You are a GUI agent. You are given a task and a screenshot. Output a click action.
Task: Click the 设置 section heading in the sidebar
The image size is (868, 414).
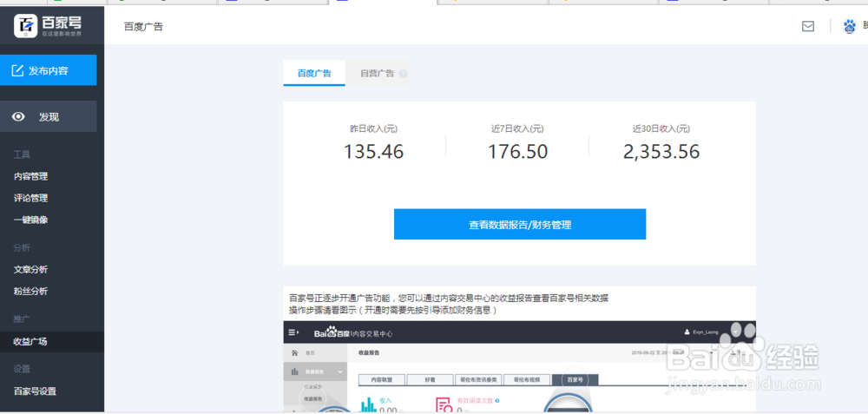pyautogui.click(x=22, y=369)
